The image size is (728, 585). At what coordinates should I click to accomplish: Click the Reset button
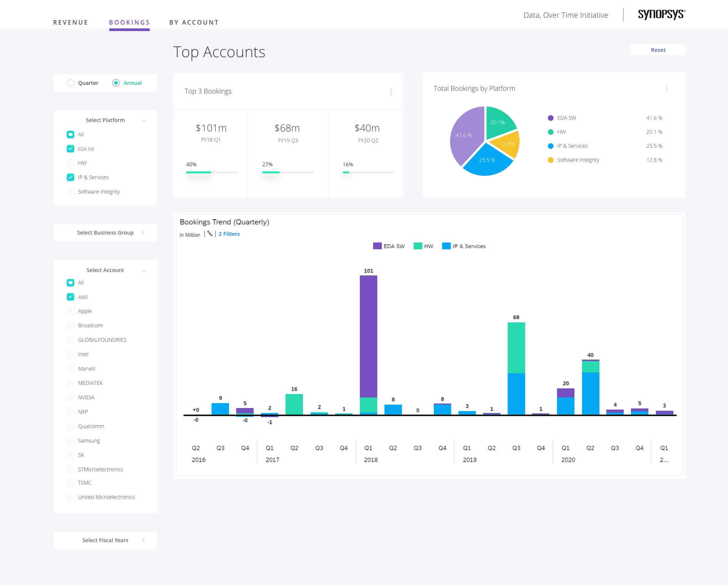pyautogui.click(x=658, y=50)
